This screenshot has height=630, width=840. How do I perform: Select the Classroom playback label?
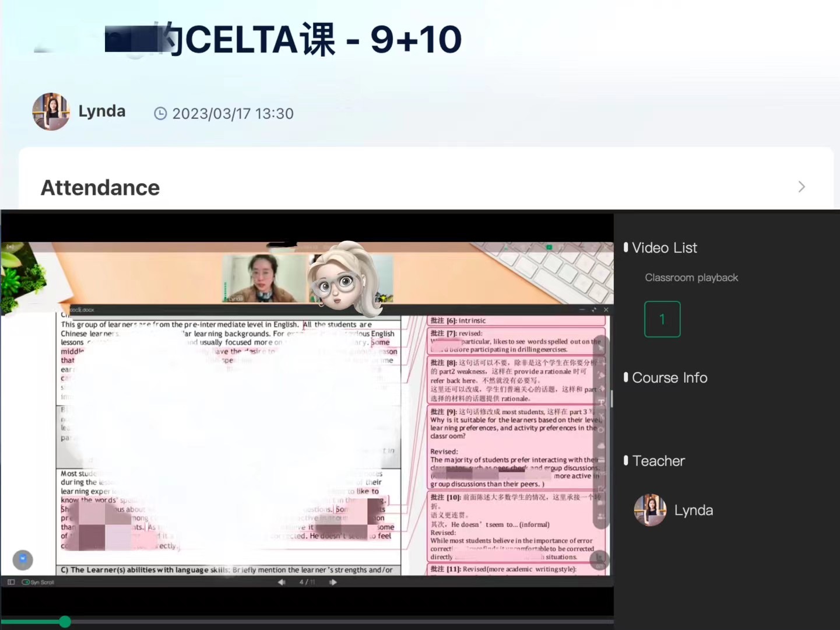[691, 278]
